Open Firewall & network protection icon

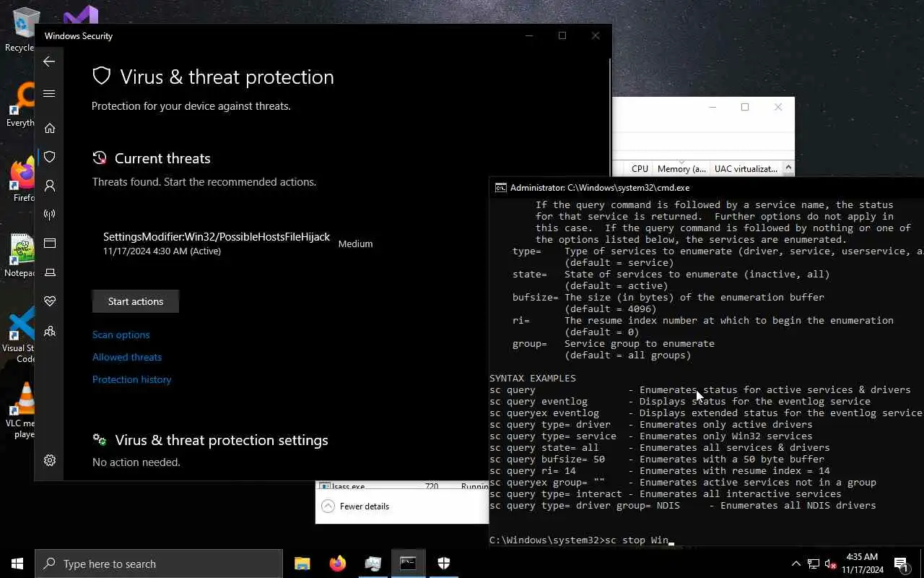(x=50, y=215)
